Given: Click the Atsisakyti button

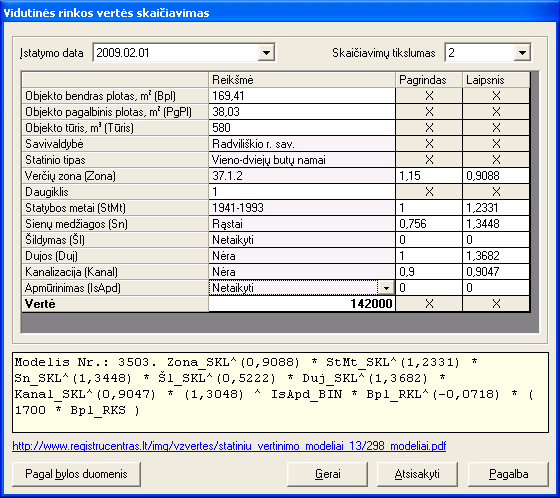Looking at the screenshot, I should 417,474.
